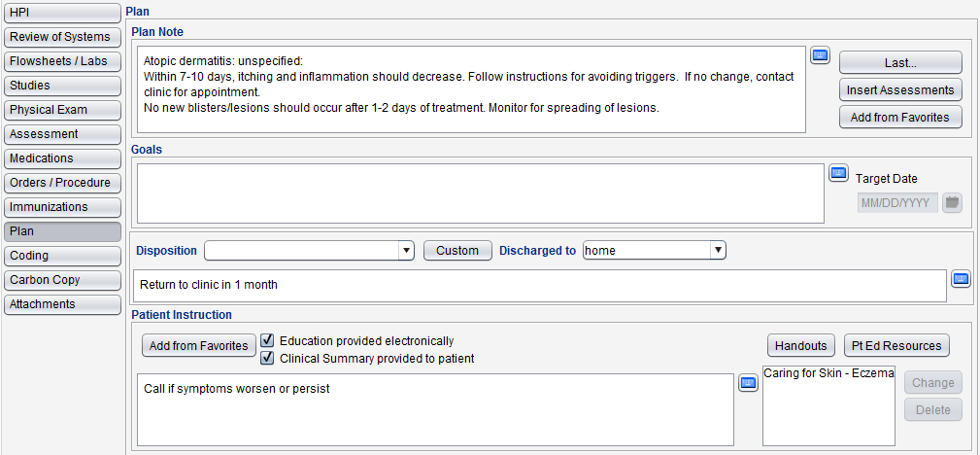Click keyboard icon next to Goals field

click(838, 173)
